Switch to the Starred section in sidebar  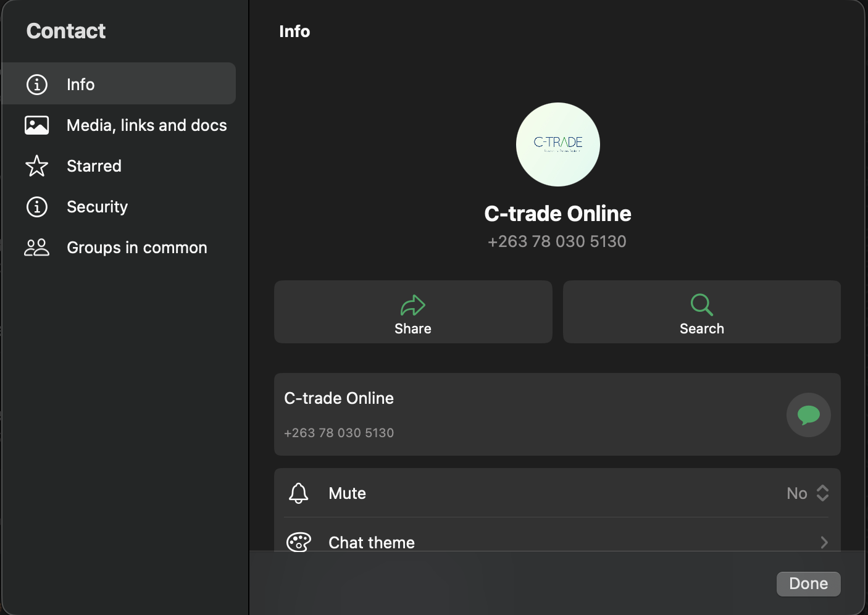94,166
